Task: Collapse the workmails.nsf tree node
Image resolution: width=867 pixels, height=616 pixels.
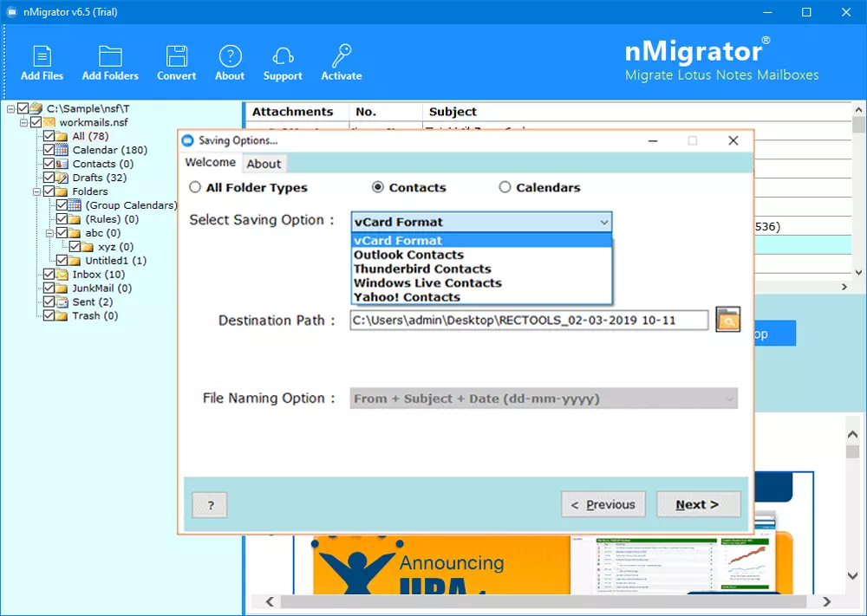Action: coord(23,123)
